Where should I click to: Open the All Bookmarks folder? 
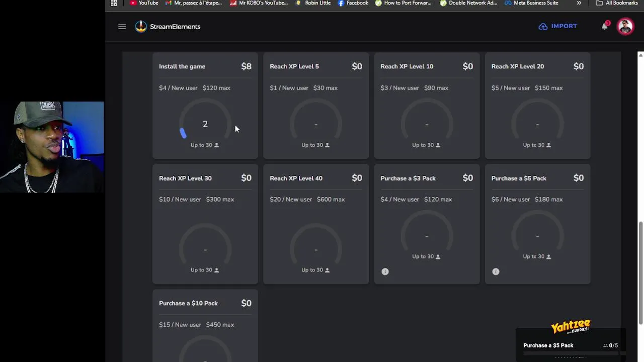click(617, 3)
